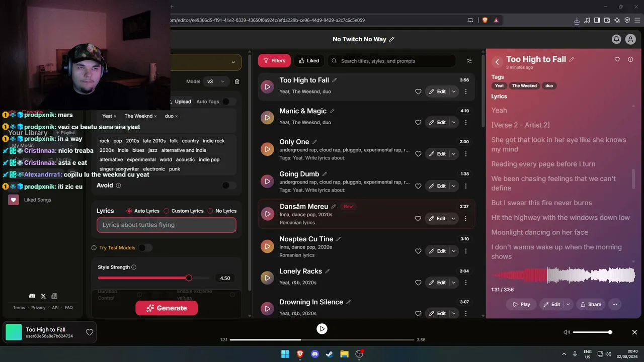Open the notifications bell
Image resolution: width=644 pixels, height=362 pixels.
coord(616,39)
